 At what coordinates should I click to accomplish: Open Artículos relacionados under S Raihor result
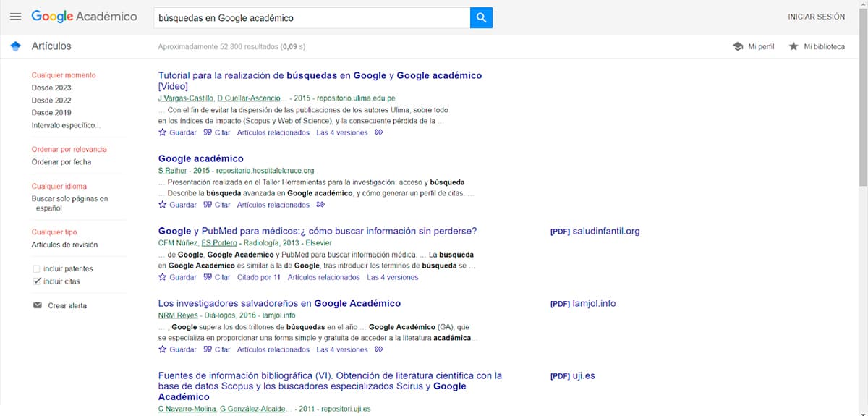pos(273,205)
